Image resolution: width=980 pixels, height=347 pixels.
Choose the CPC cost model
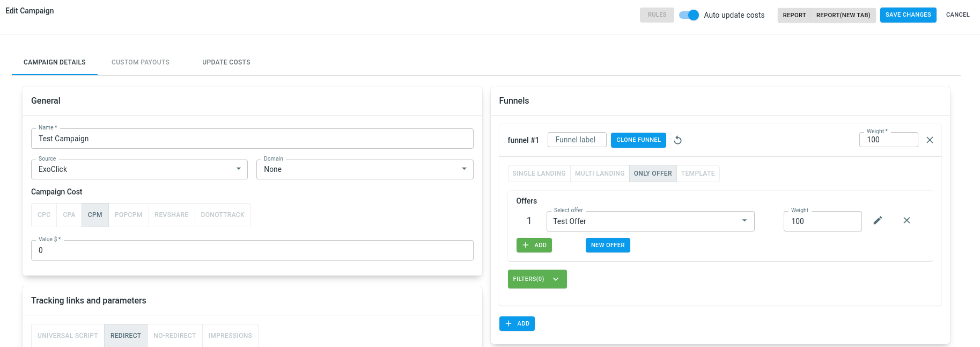coord(44,215)
